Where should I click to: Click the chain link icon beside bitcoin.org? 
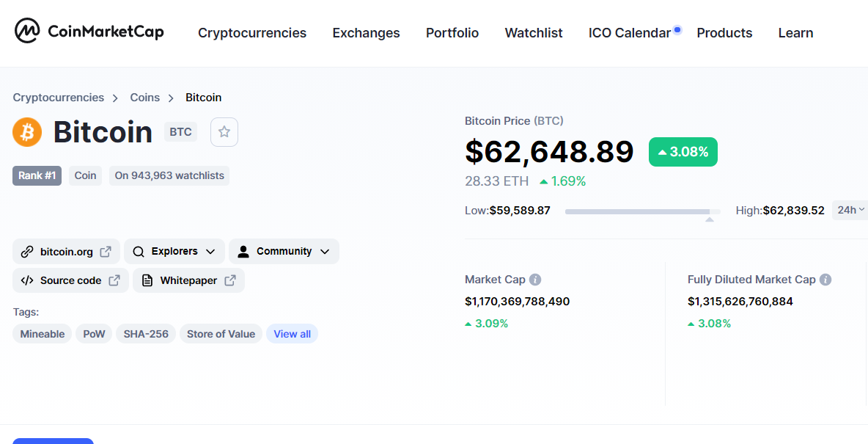[27, 252]
